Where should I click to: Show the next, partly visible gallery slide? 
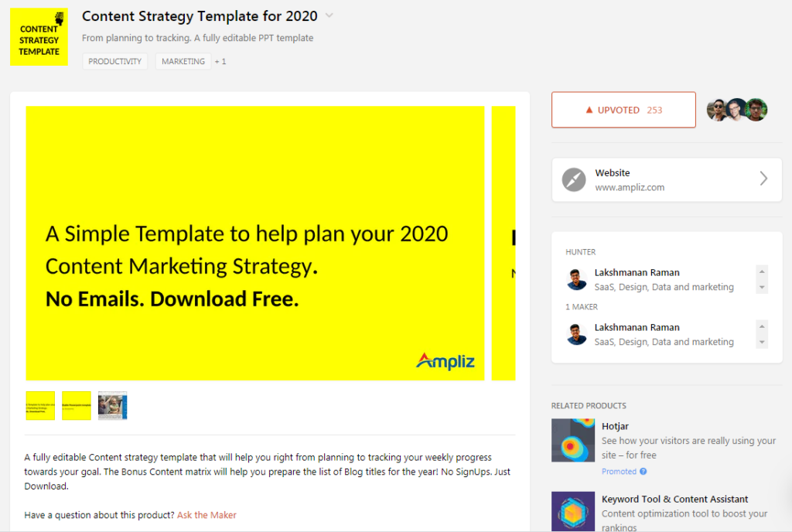pyautogui.click(x=503, y=243)
